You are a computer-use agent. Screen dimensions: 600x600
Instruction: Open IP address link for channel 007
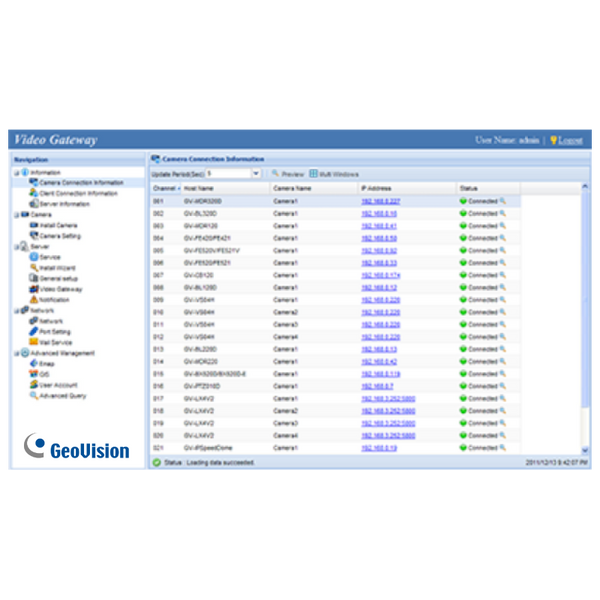(381, 275)
